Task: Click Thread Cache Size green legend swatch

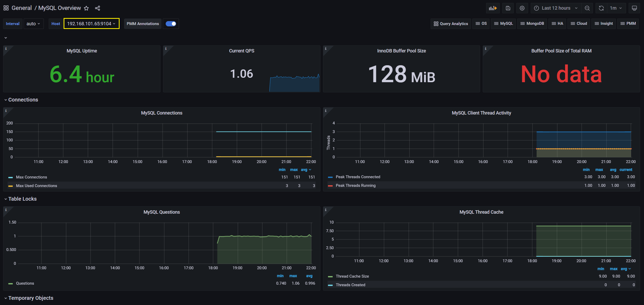Action: tap(330, 277)
